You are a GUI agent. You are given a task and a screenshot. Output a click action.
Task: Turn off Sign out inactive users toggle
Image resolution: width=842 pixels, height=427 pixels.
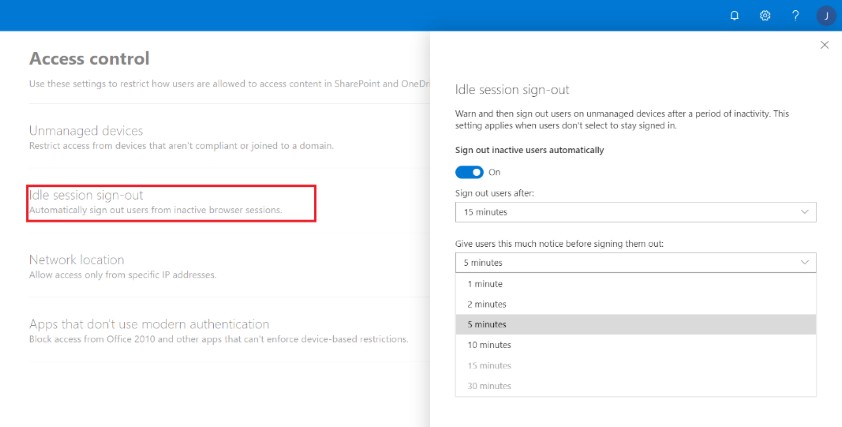(469, 172)
